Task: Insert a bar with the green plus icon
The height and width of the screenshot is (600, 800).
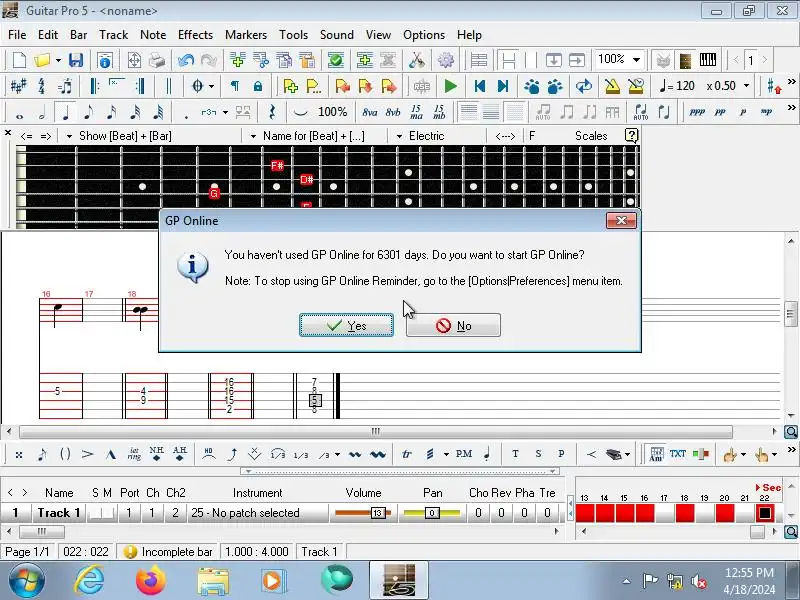Action: point(237,60)
